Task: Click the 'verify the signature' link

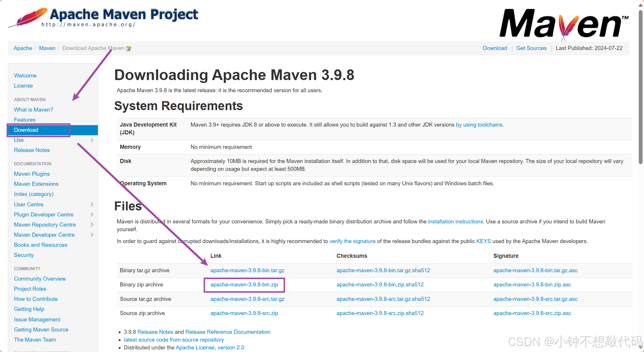Action: coord(352,241)
